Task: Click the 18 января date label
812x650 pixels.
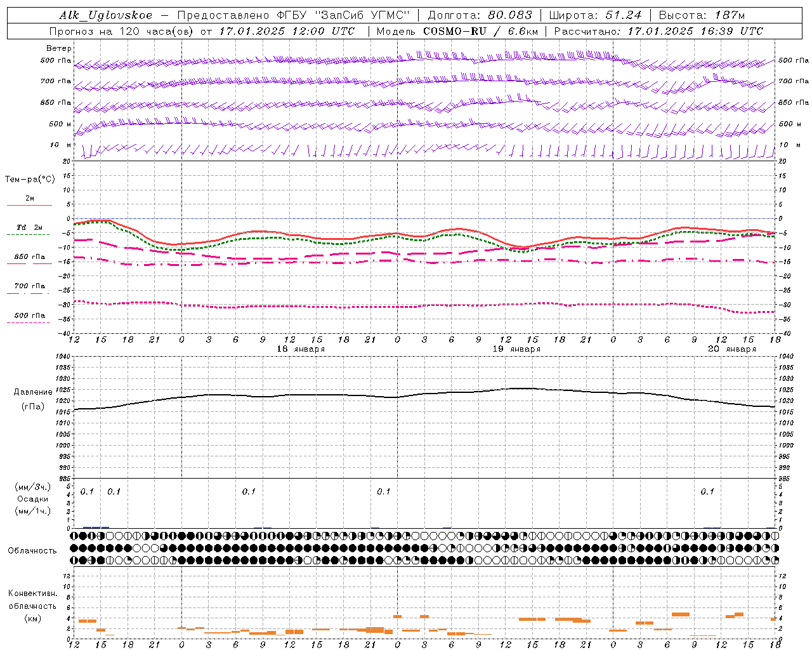Action: point(301,349)
